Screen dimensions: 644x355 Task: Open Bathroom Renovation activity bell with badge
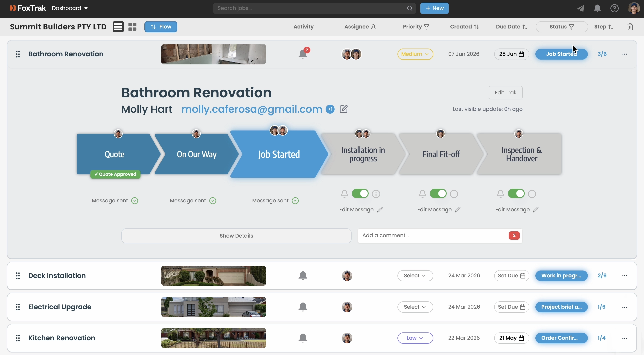click(x=303, y=54)
